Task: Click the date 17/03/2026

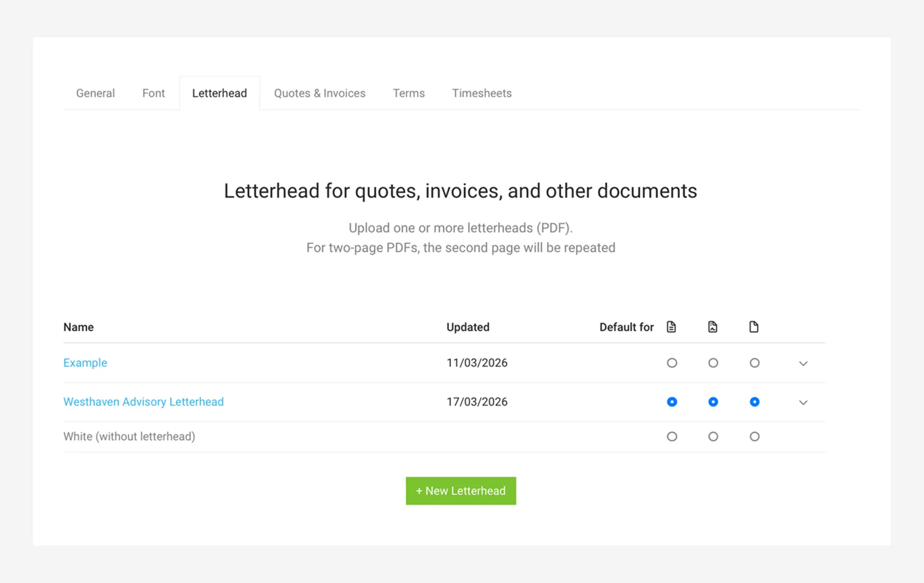Action: (x=477, y=402)
